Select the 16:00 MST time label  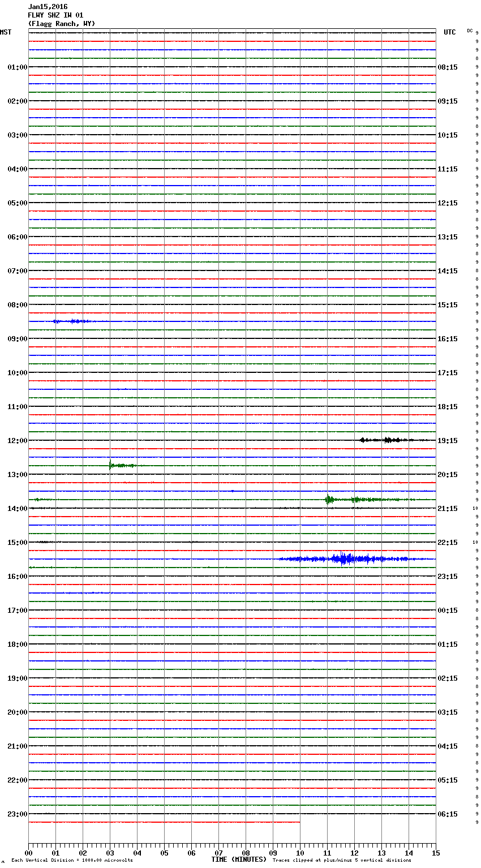(17, 577)
